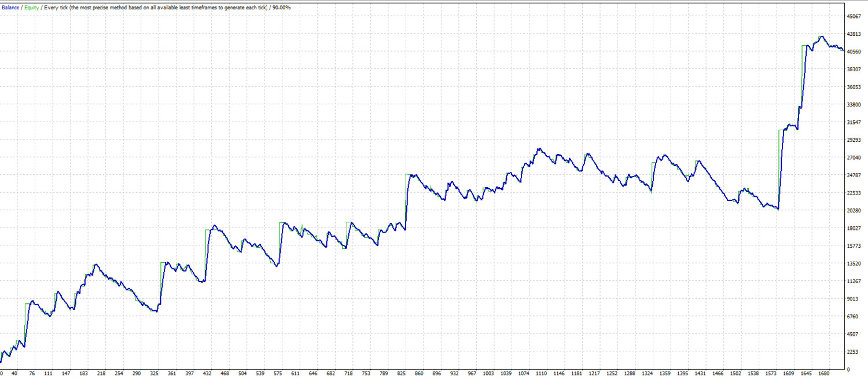Click trade number 1110 on horizontal axis
The image size is (868, 378).
tap(542, 374)
